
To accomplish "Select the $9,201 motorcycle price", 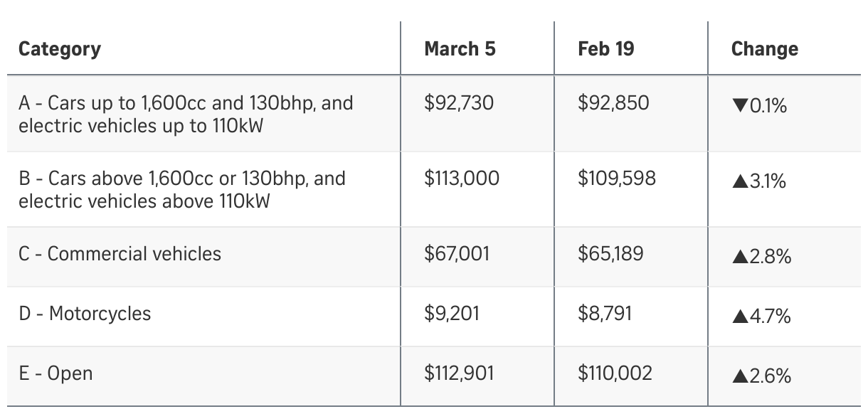I will point(452,314).
